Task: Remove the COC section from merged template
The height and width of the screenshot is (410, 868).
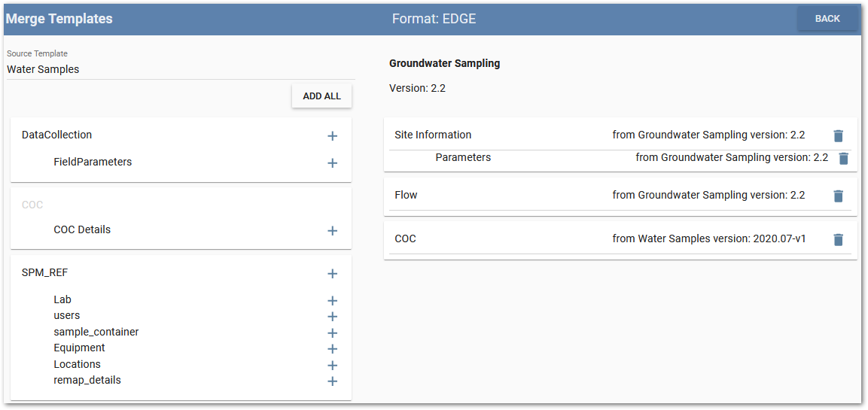Action: [838, 239]
